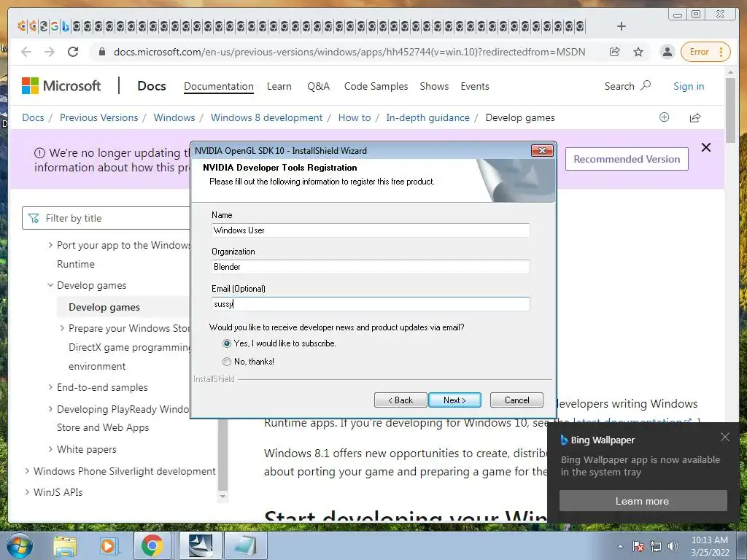This screenshot has height=560, width=747.
Task: Show hidden system tray icons
Action: pos(620,546)
